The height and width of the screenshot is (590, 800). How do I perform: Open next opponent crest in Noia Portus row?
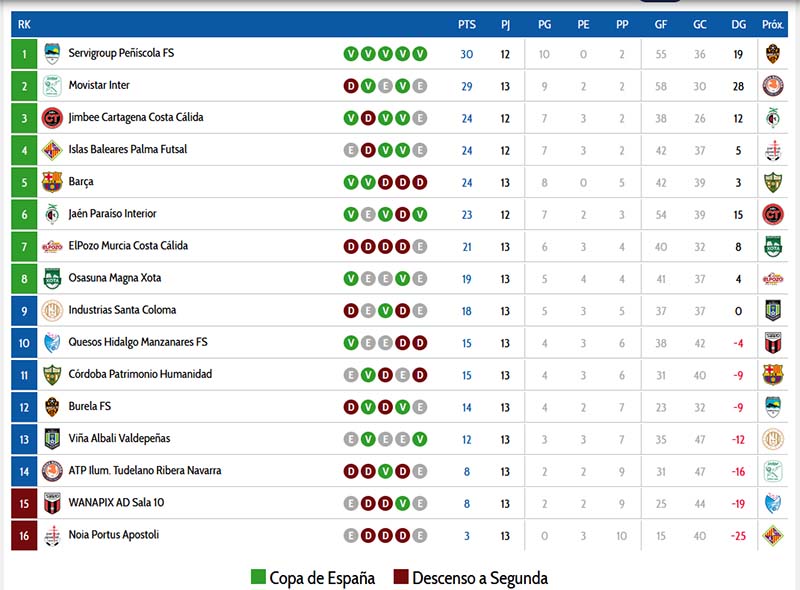(x=773, y=535)
